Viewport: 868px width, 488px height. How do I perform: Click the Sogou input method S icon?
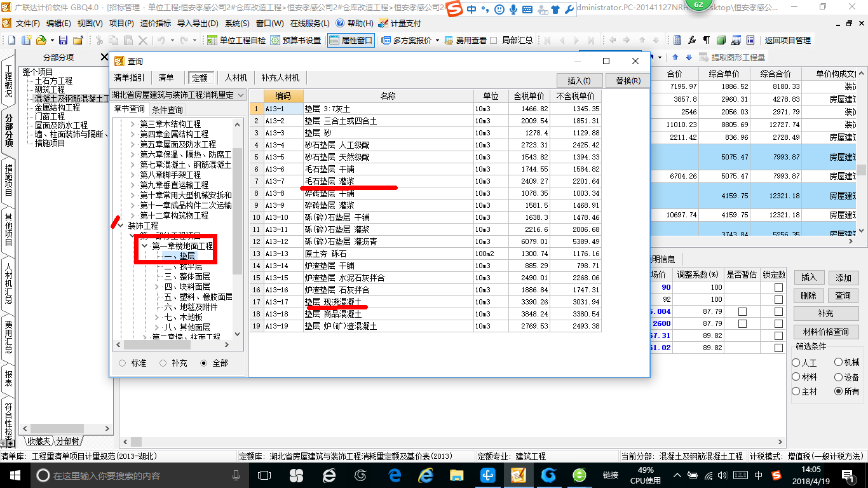453,9
